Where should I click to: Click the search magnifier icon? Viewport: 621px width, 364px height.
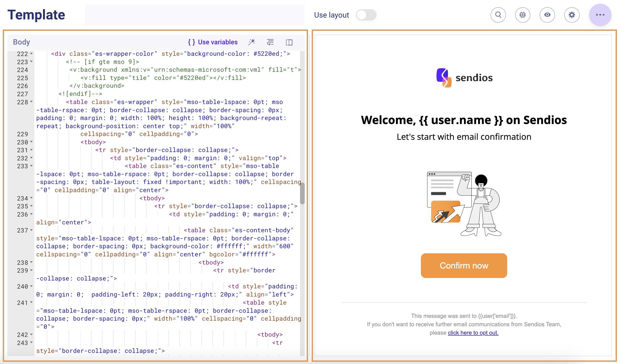tap(498, 15)
